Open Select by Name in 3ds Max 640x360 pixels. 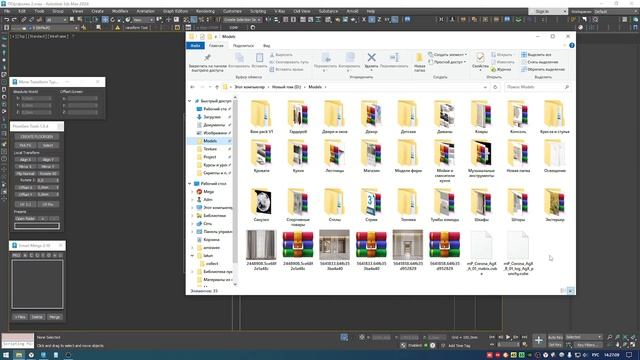80,20
